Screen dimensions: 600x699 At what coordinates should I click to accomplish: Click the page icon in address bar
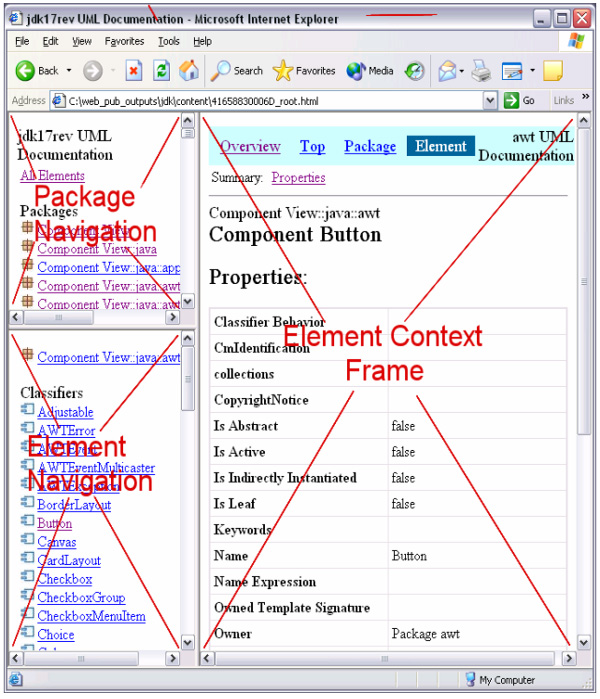point(58,101)
